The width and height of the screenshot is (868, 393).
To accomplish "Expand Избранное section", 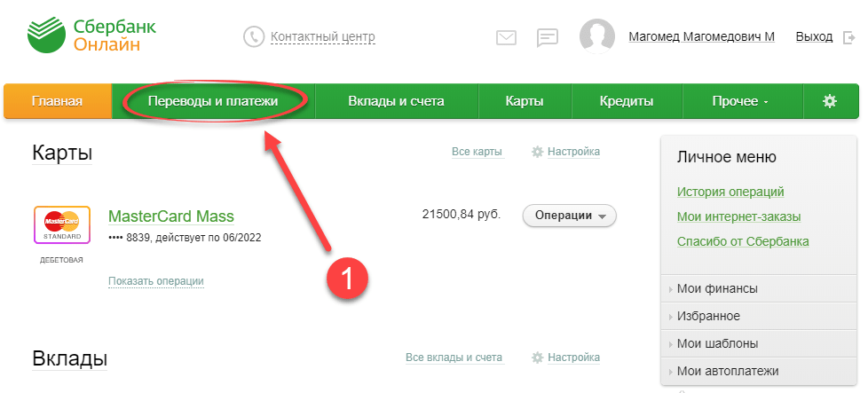I will tap(759, 316).
